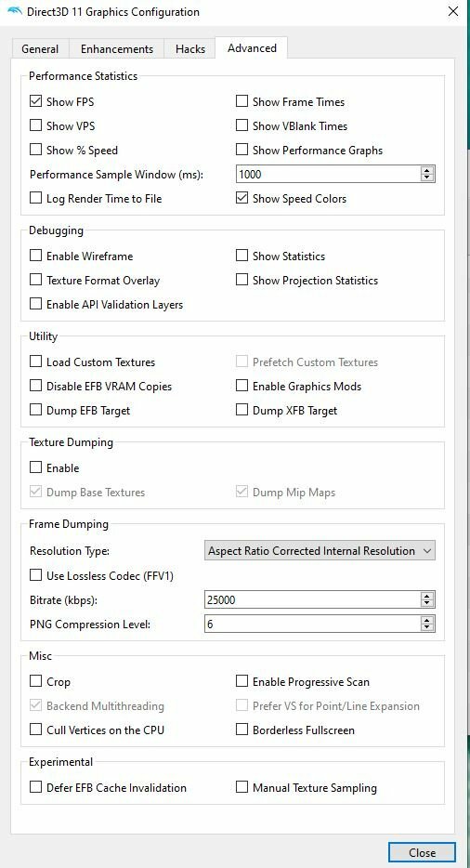Tick Show Statistics option

(242, 256)
